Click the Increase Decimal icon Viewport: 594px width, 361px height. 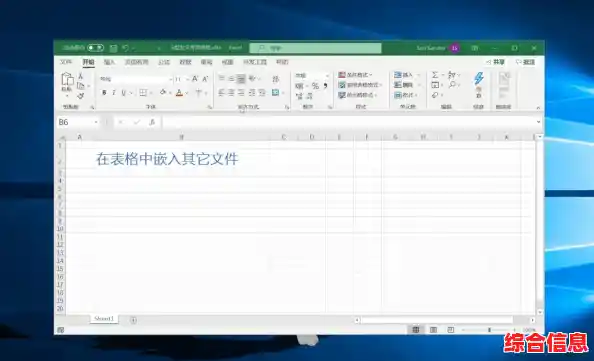[x=299, y=96]
